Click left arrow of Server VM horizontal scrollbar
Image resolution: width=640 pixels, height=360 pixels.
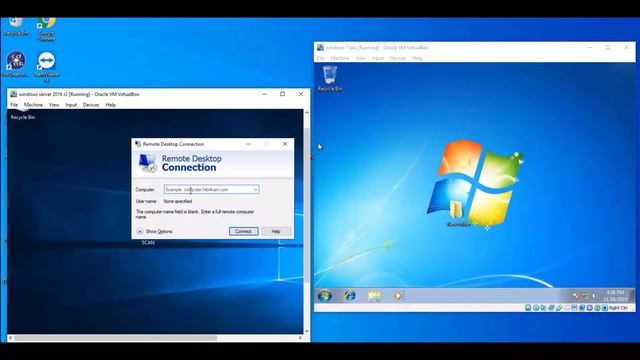tap(11, 338)
